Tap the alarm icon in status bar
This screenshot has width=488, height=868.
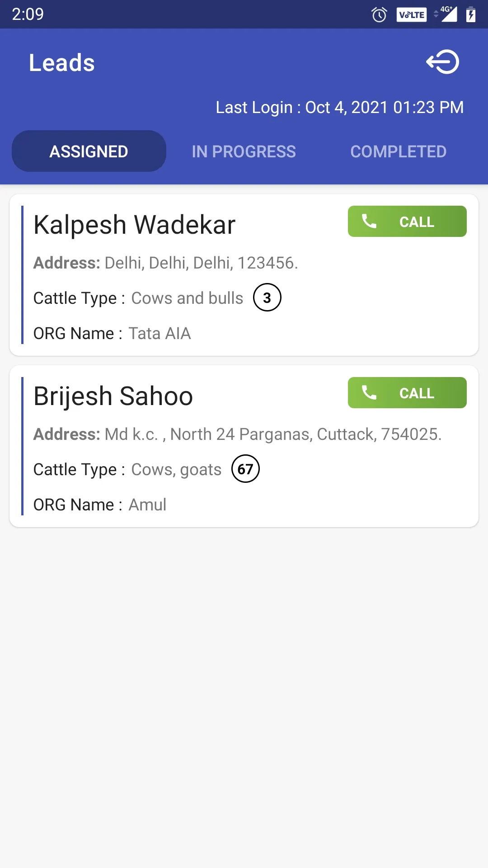coord(379,14)
